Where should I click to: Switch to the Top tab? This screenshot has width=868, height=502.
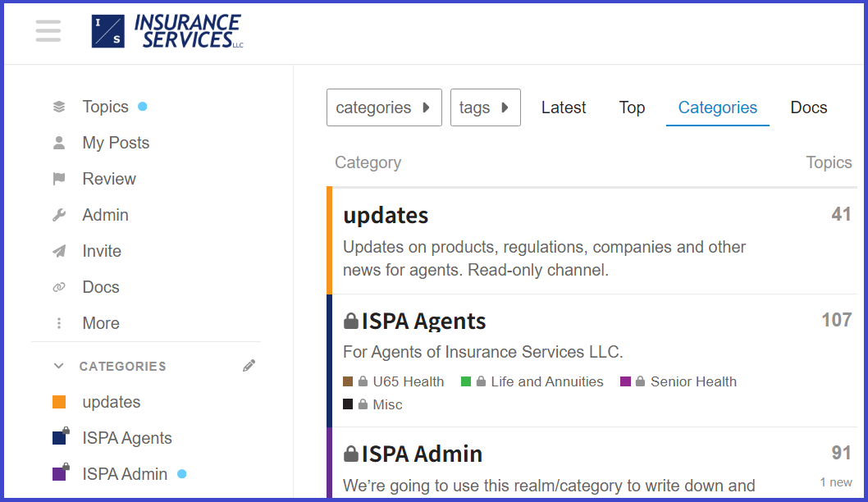633,107
